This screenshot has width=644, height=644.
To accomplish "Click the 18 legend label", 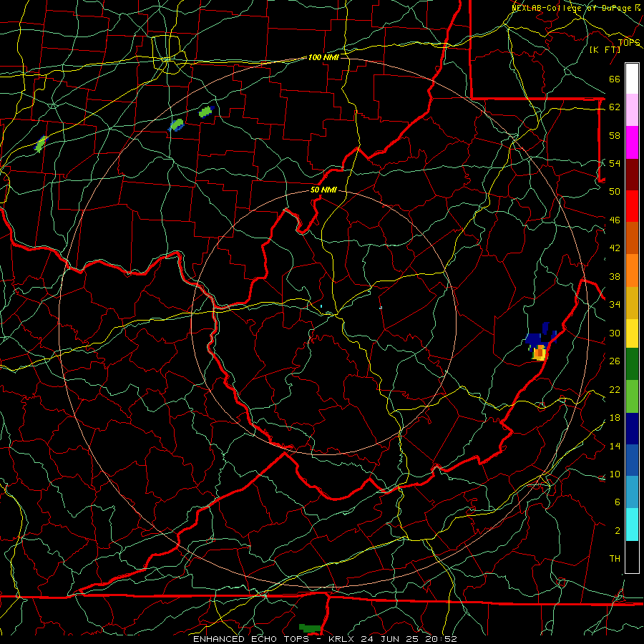I will pyautogui.click(x=615, y=418).
